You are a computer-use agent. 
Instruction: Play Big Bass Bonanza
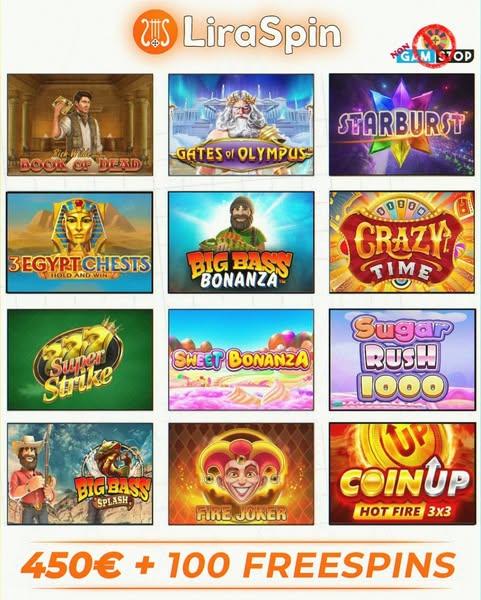(x=241, y=243)
